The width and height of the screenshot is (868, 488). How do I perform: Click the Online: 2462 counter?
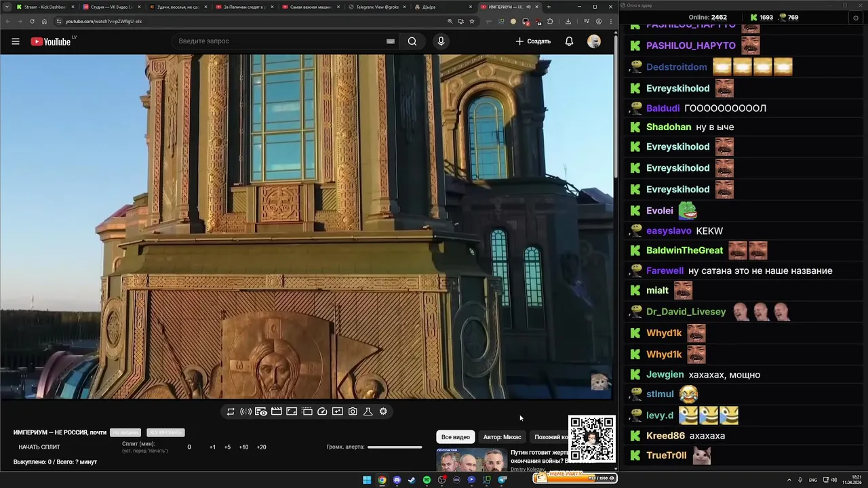(707, 18)
